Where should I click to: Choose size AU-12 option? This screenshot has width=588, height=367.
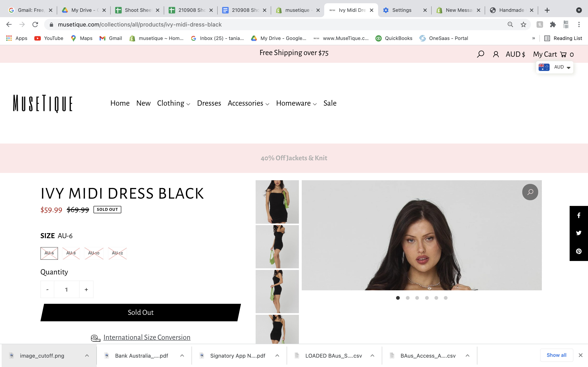[117, 253]
